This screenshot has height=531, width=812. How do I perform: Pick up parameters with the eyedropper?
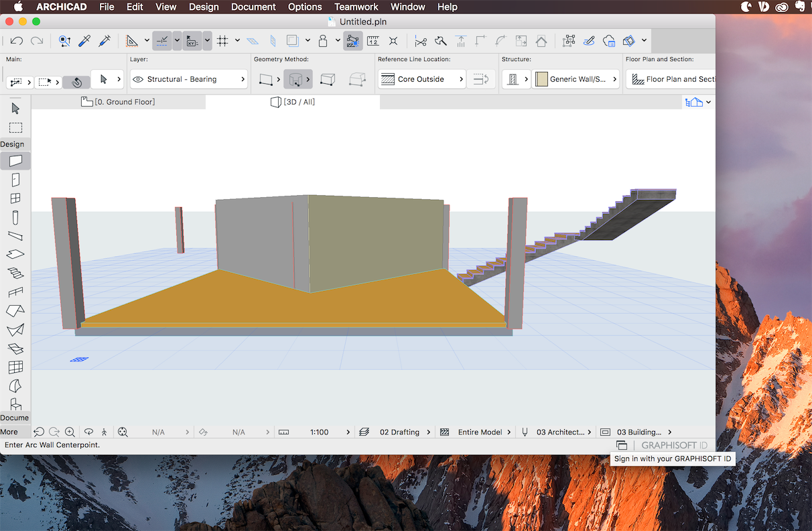click(84, 41)
